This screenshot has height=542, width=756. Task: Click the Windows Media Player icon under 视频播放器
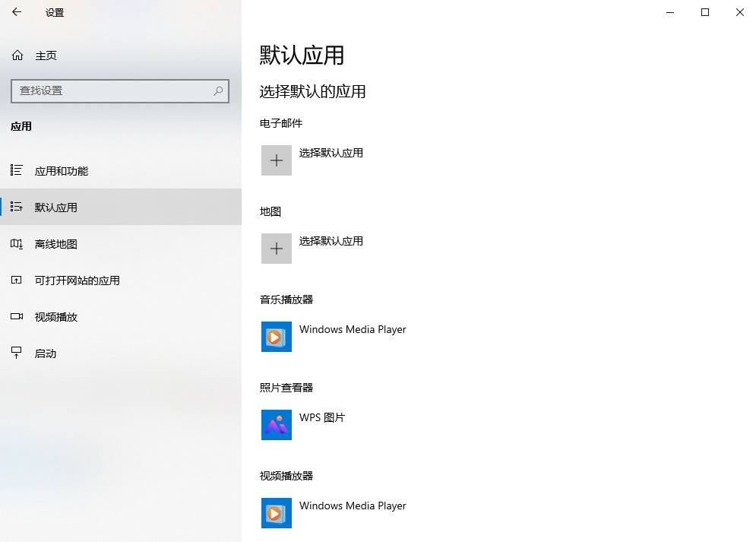tap(276, 513)
